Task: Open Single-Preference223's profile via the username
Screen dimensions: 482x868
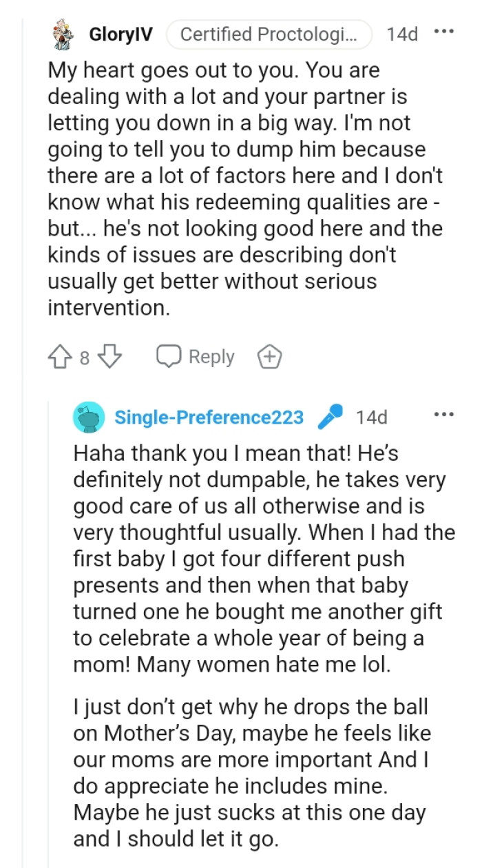Action: [208, 416]
